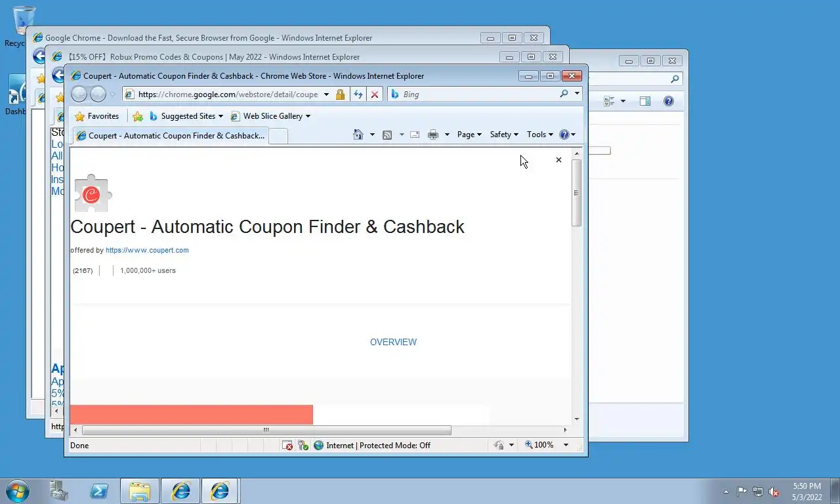Open File Explorer from the taskbar
The width and height of the screenshot is (840, 504).
tap(140, 491)
